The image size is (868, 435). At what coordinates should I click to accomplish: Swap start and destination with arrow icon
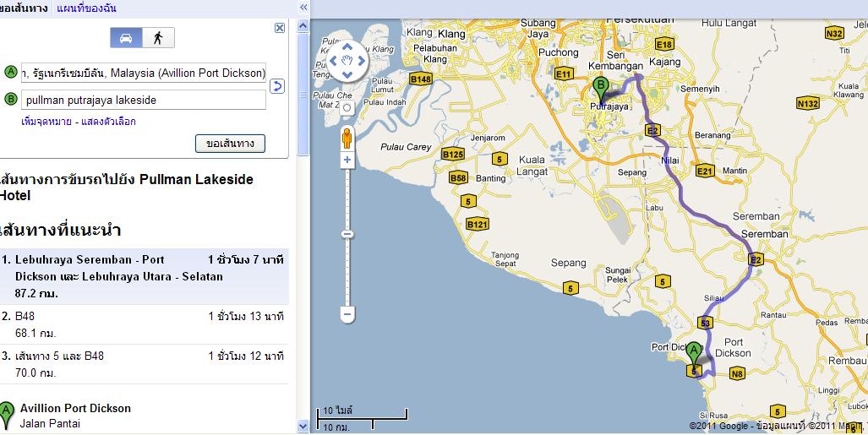[276, 86]
